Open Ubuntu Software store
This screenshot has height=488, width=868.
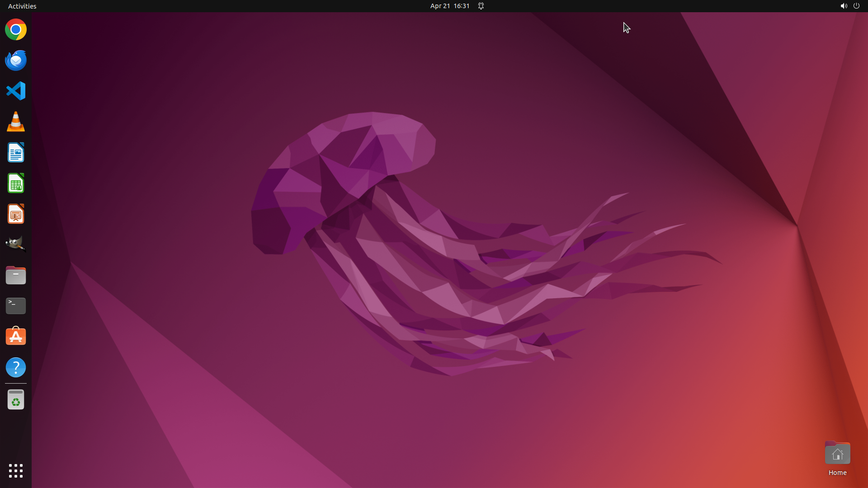(16, 337)
